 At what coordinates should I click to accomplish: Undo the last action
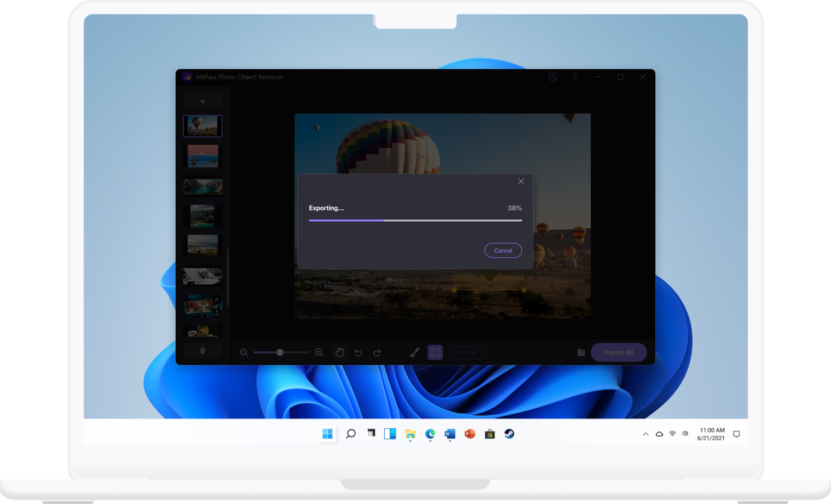358,352
